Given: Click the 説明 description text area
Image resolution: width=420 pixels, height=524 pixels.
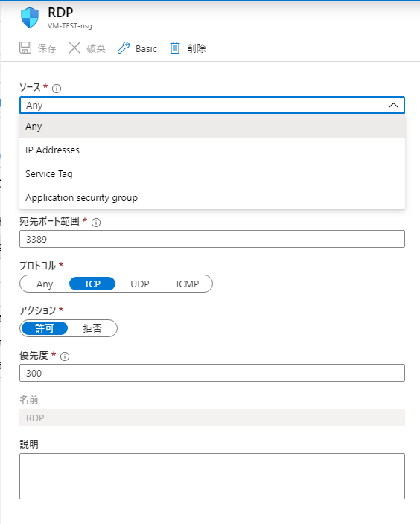Looking at the screenshot, I should coord(212,476).
